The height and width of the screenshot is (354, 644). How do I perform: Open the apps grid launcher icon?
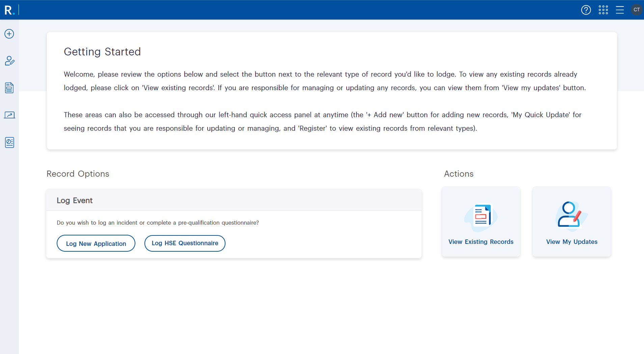click(603, 10)
